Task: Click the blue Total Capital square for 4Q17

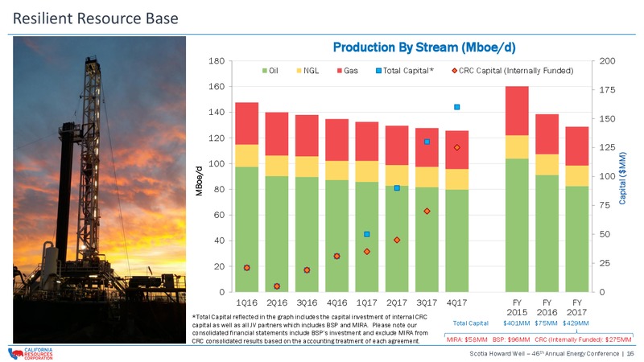Action: pyautogui.click(x=456, y=107)
